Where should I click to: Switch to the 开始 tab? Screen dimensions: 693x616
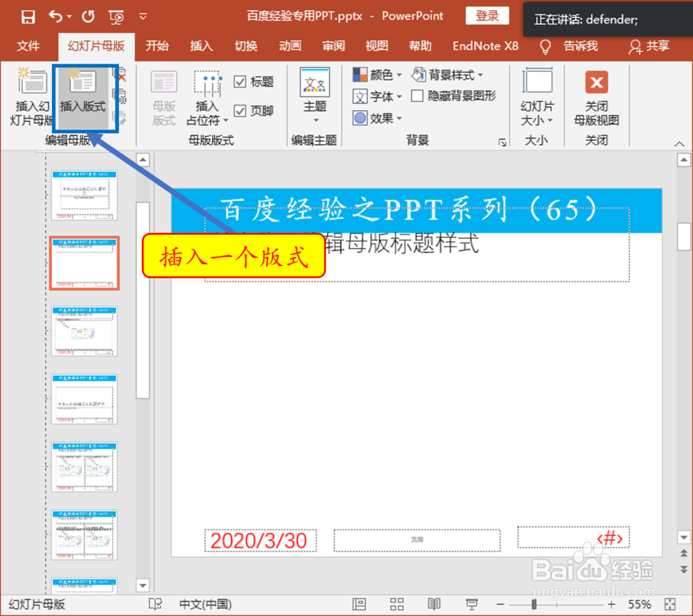tap(157, 46)
